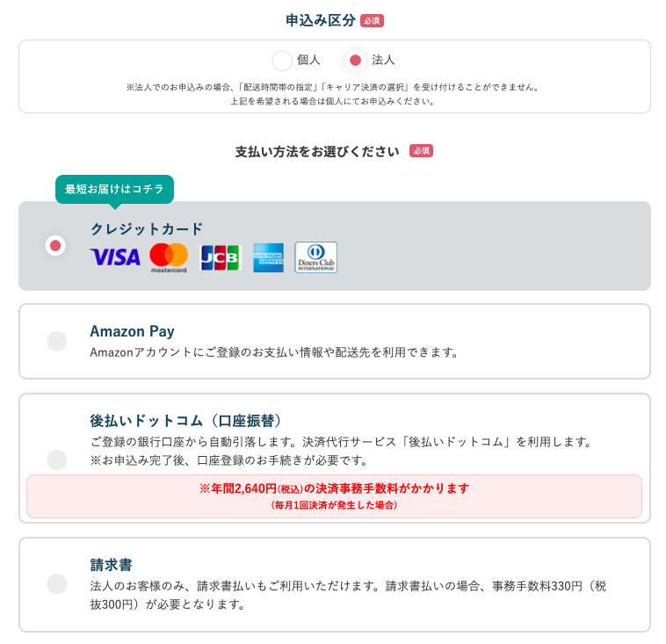Choose the Amazon Pay radio button

[57, 341]
